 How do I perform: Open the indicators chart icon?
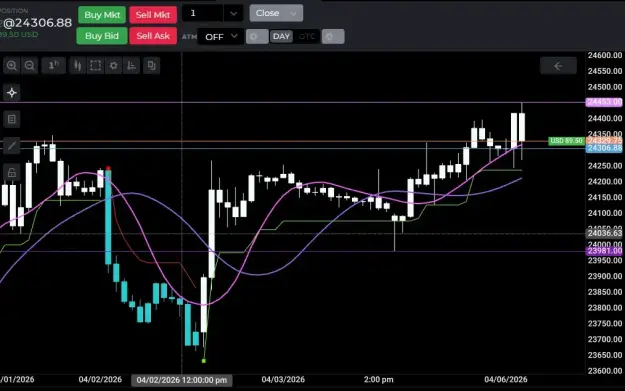click(132, 65)
